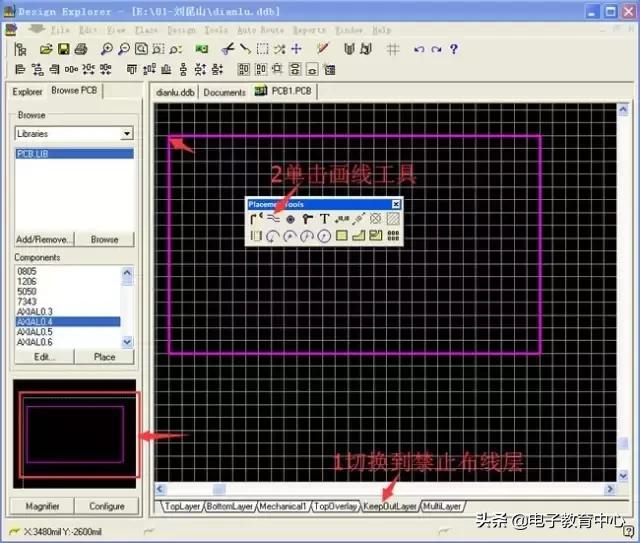Viewport: 640px width, 543px height.
Task: Open the Libraries browse dropdown
Action: (x=126, y=133)
